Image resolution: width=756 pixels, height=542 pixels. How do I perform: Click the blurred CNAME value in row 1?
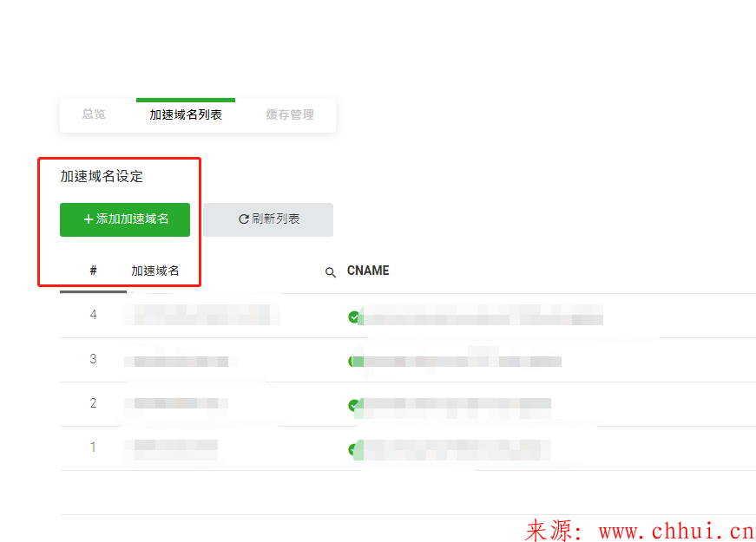(x=455, y=450)
